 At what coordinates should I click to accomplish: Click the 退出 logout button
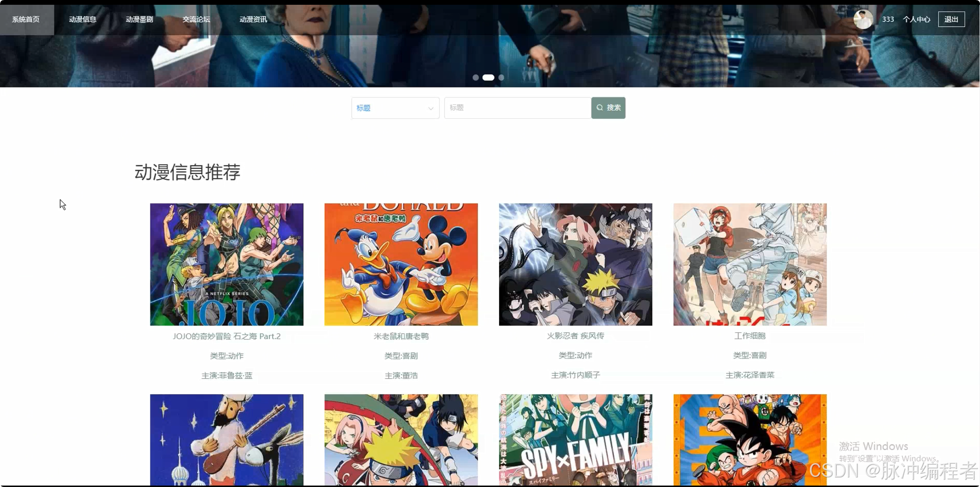951,20
